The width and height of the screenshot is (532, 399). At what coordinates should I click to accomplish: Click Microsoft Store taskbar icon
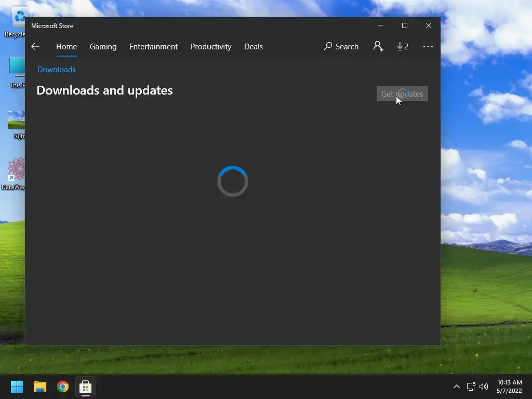click(x=86, y=387)
